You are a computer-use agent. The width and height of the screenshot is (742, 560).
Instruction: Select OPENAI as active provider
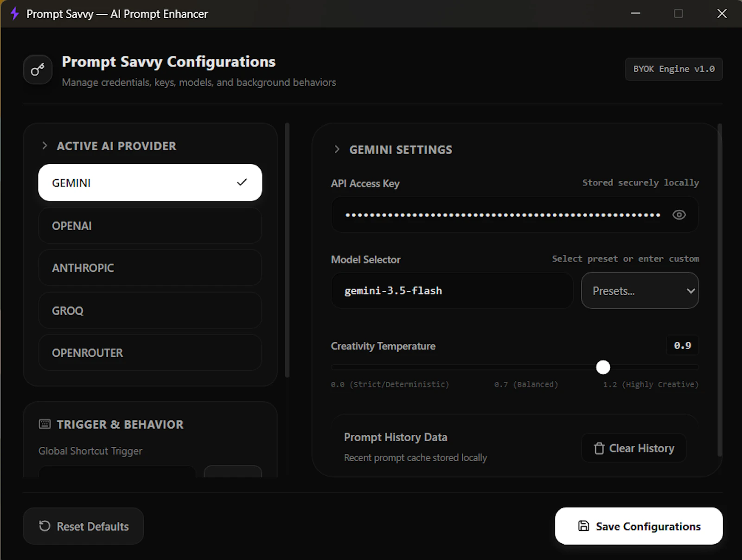pos(150,225)
